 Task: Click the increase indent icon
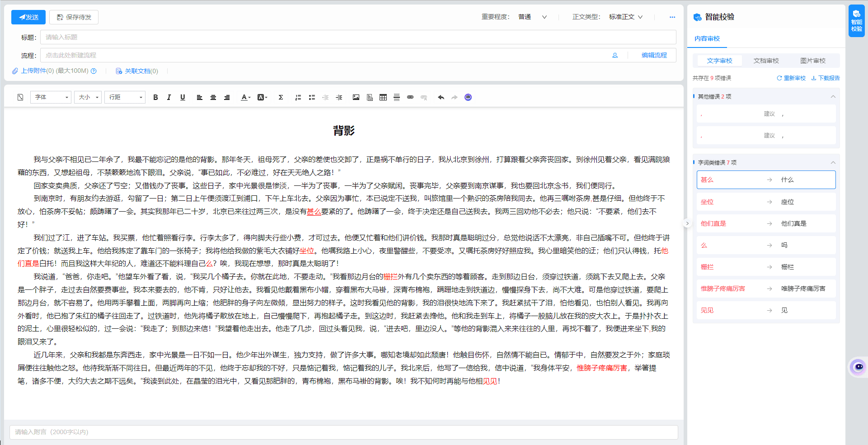pyautogui.click(x=339, y=97)
